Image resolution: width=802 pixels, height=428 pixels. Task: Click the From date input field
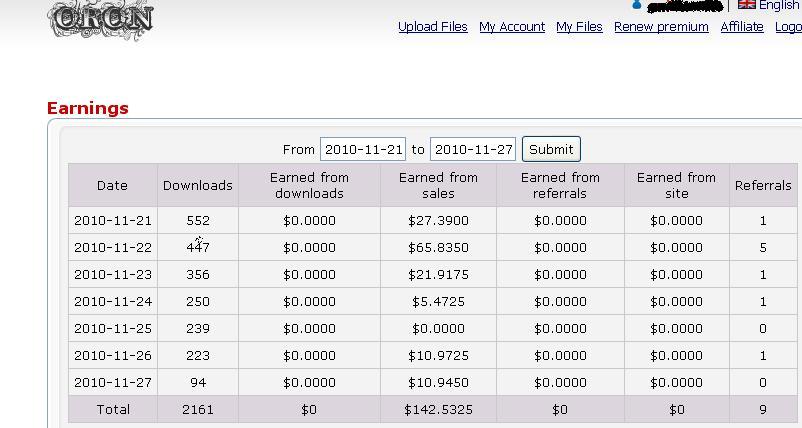pos(363,149)
